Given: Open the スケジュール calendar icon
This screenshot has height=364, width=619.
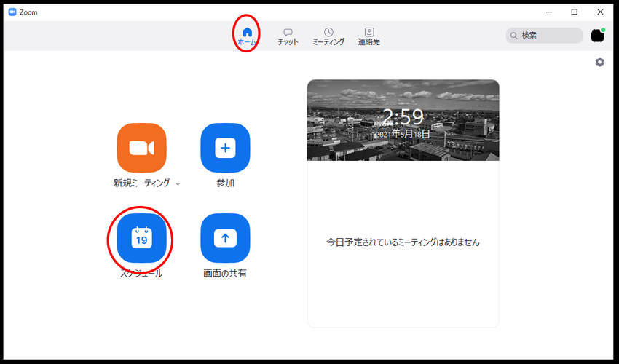Looking at the screenshot, I should [142, 238].
